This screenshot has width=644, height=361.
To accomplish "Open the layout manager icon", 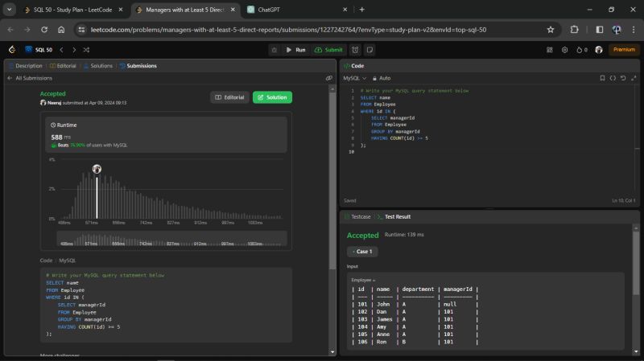I will (551, 49).
